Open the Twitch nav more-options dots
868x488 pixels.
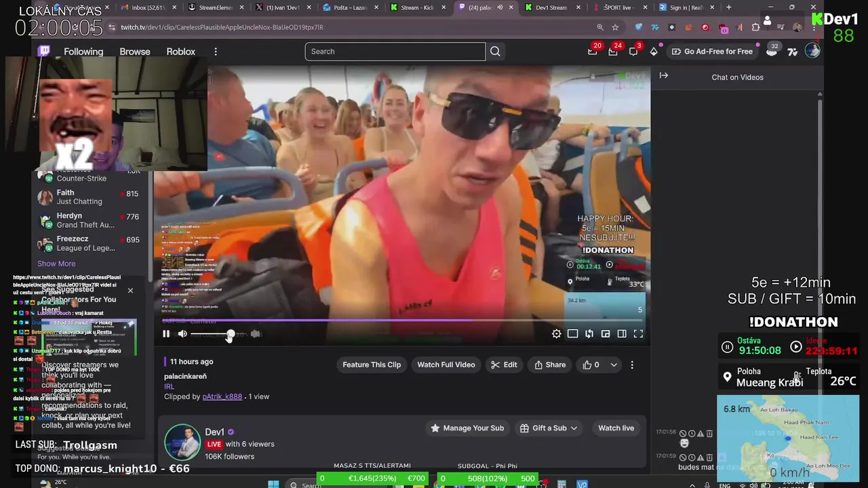pos(216,52)
